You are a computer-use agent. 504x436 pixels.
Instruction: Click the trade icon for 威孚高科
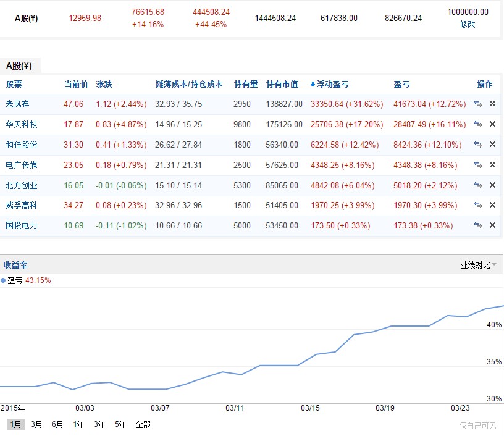click(x=478, y=205)
